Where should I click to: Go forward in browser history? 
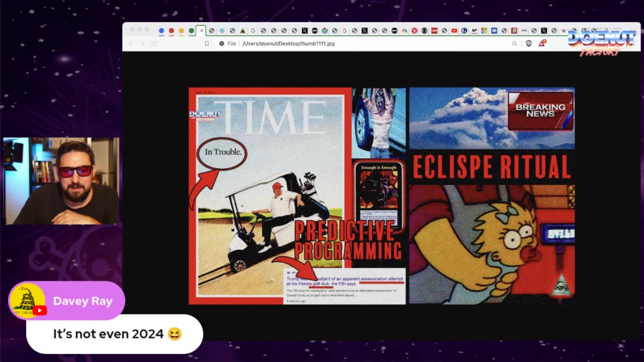142,44
